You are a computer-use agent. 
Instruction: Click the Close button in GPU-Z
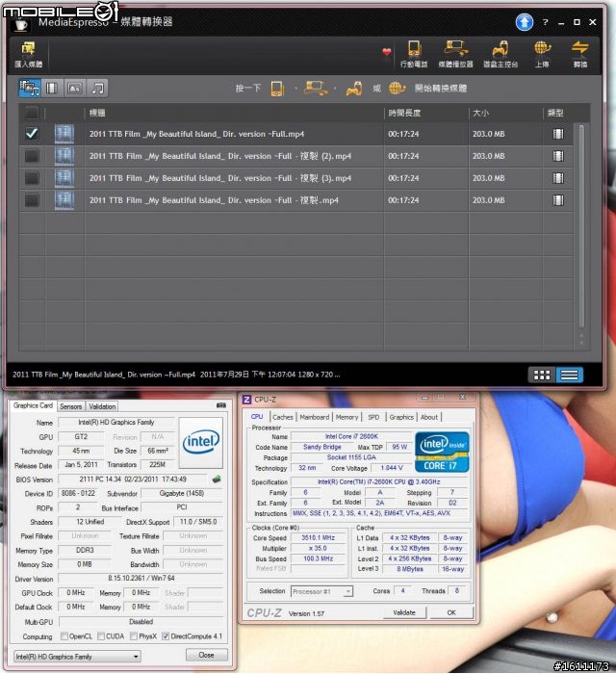[206, 655]
